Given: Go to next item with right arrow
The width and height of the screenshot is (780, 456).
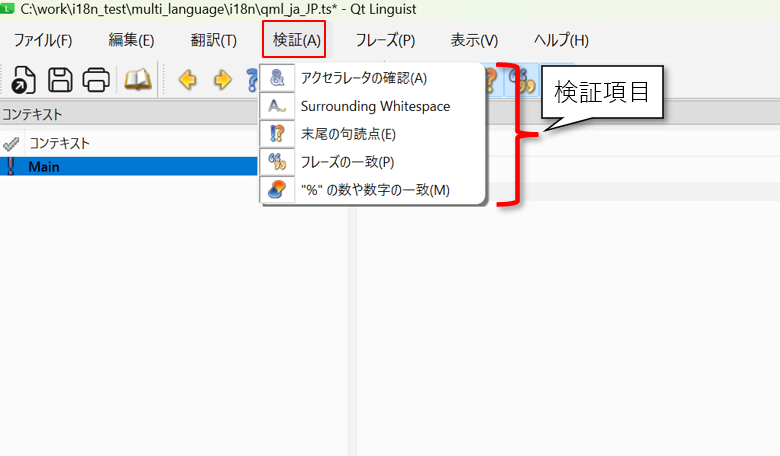Looking at the screenshot, I should 222,80.
